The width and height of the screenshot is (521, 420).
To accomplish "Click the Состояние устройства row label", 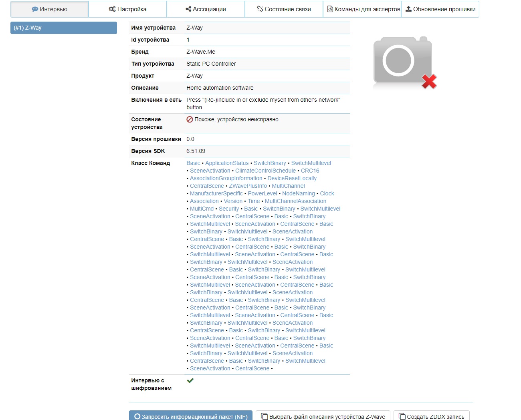I will point(147,123).
